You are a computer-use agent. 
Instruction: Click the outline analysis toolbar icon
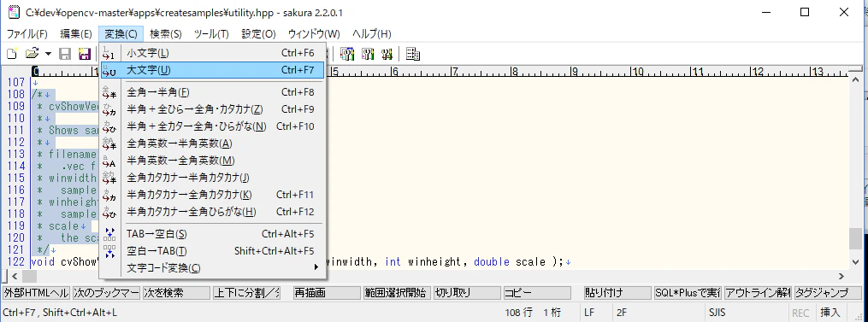(413, 54)
